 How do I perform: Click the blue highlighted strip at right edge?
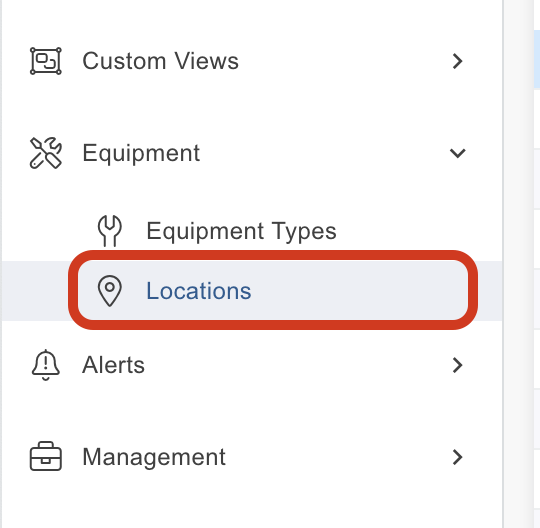click(x=537, y=59)
